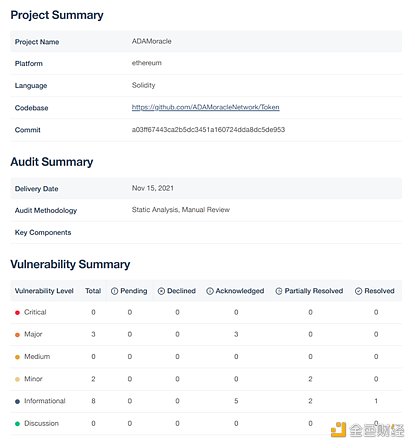Click the Medium row Total value 0
The image size is (415, 448).
93,357
